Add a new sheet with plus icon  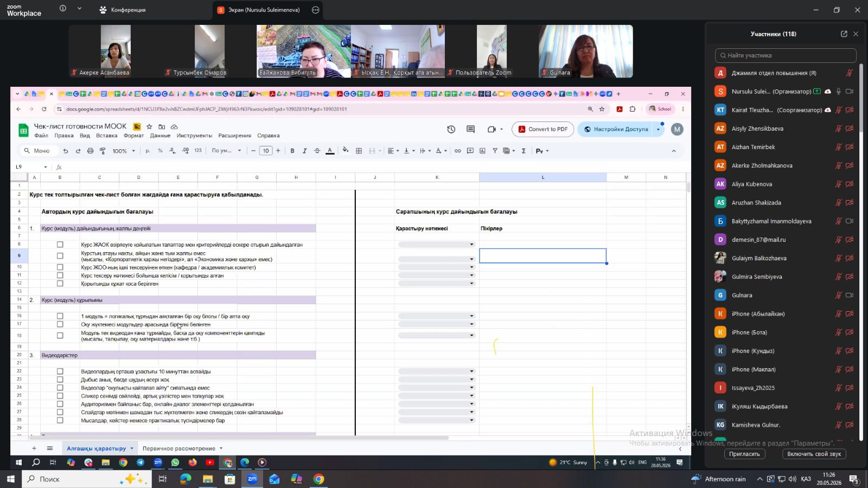(34, 448)
